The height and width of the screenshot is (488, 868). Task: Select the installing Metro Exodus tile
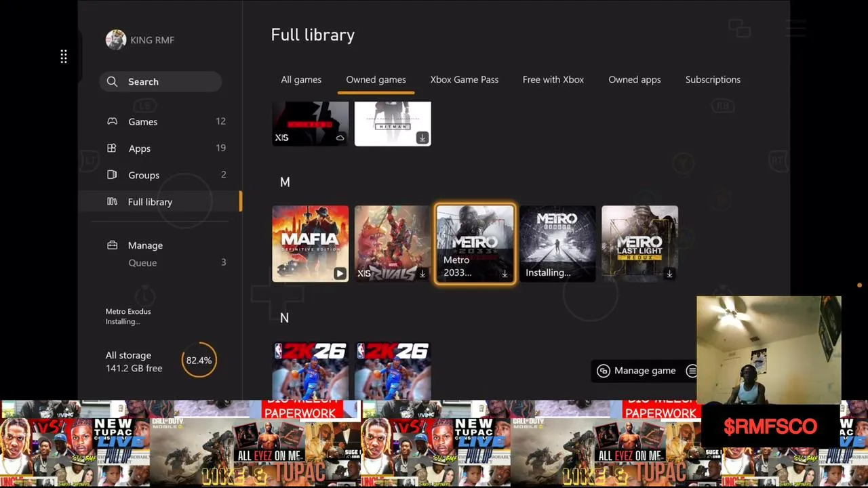pyautogui.click(x=557, y=243)
